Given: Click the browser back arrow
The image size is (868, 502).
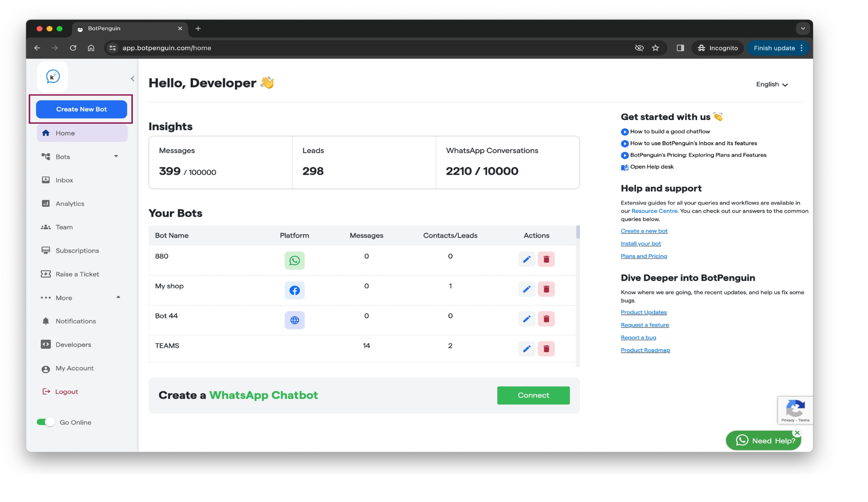Looking at the screenshot, I should 37,48.
